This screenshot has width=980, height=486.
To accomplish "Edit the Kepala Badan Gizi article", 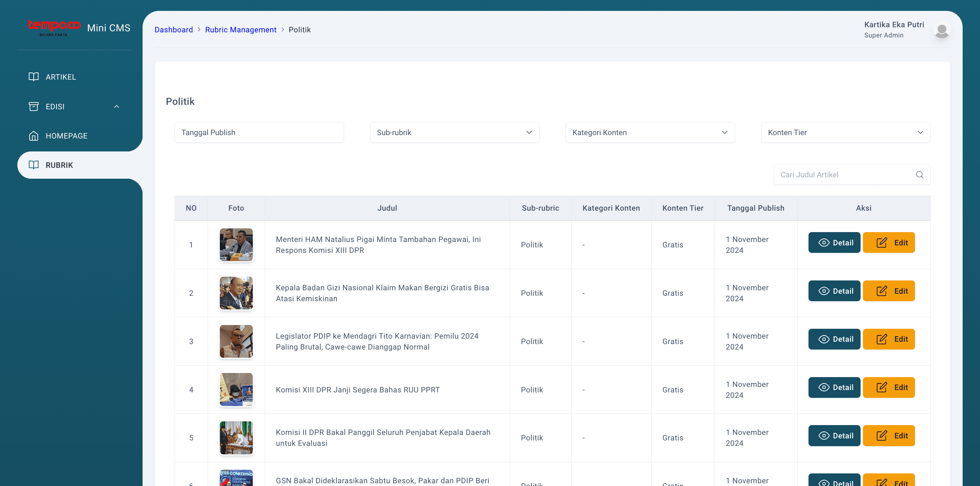I will coord(889,291).
